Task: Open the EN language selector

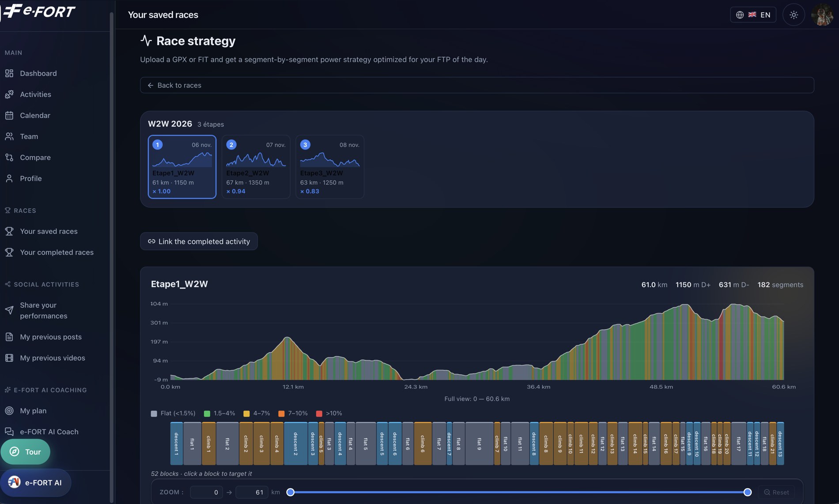Action: [x=753, y=15]
